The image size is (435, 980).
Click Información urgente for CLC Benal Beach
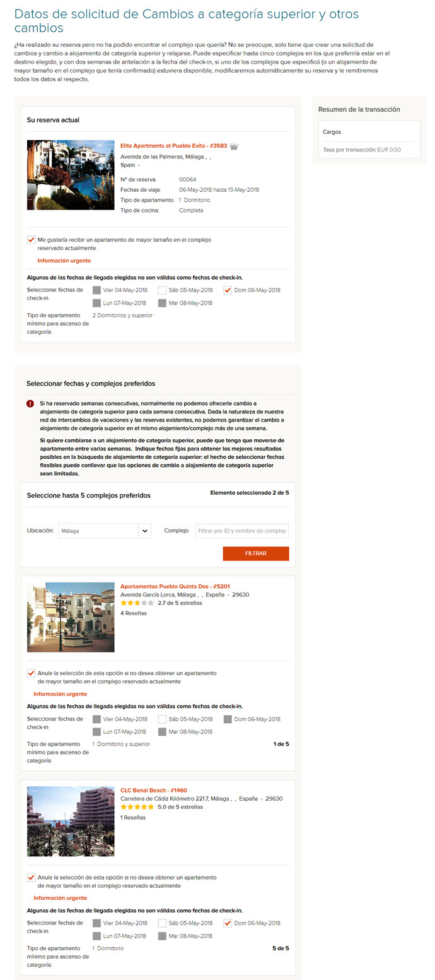pyautogui.click(x=61, y=898)
